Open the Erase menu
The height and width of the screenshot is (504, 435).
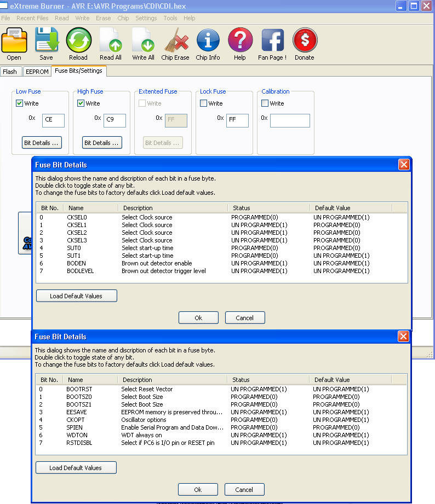coord(104,18)
